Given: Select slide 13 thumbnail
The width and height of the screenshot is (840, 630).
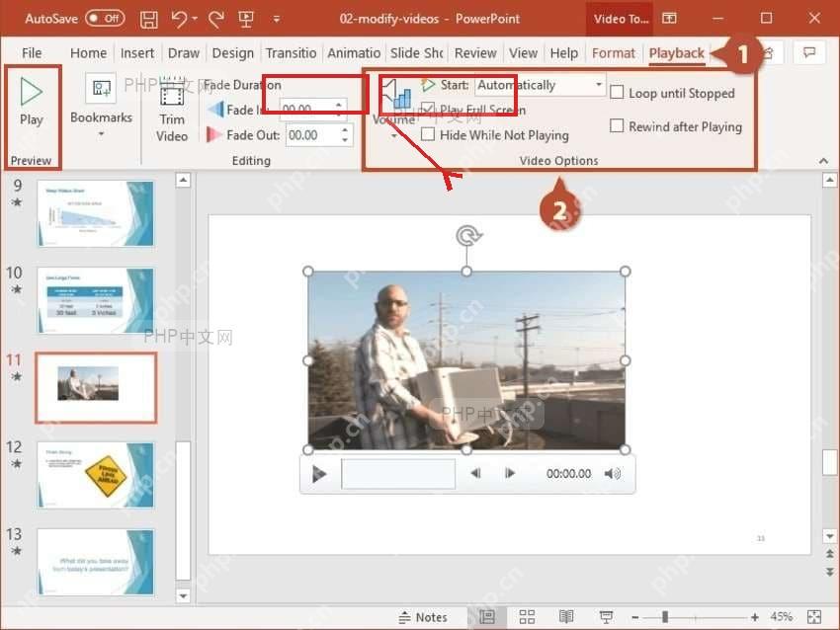Looking at the screenshot, I should click(x=96, y=563).
